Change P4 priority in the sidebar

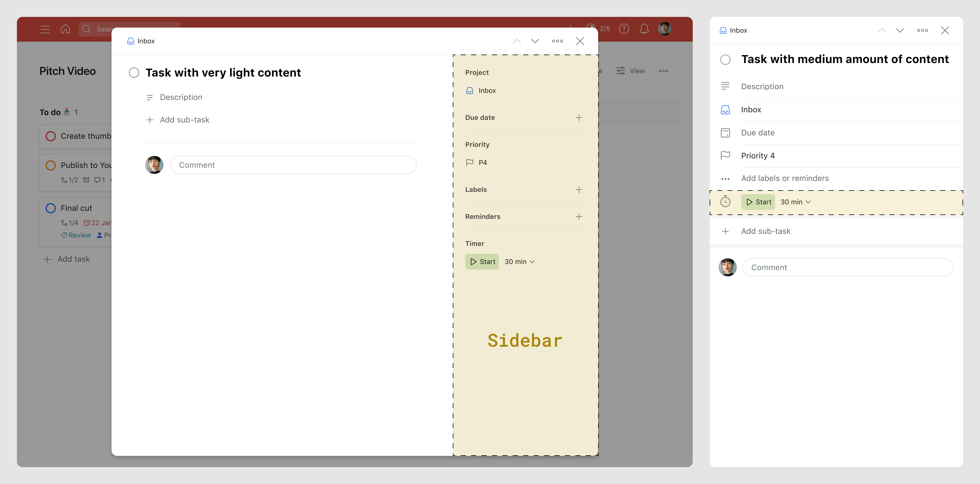tap(476, 162)
